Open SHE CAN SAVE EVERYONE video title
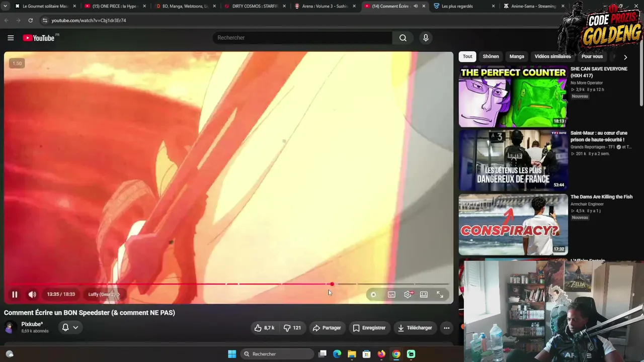 [x=599, y=72]
